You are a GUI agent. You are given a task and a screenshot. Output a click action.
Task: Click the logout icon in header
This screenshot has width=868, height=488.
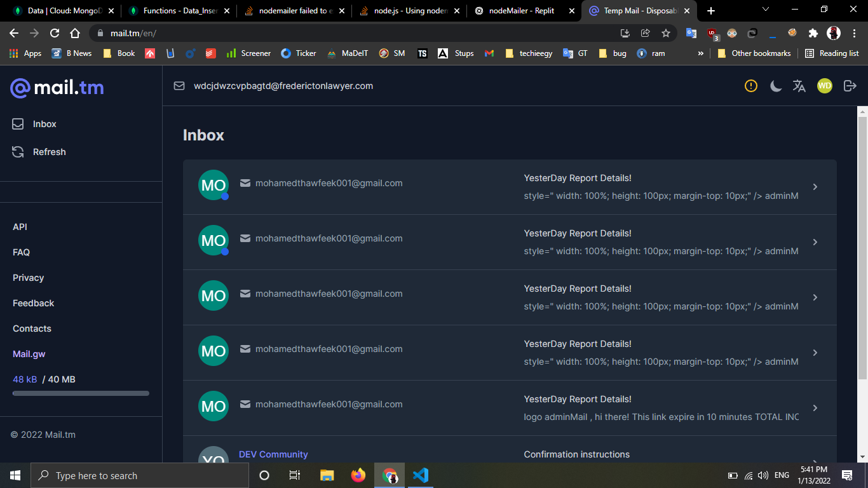(x=850, y=86)
